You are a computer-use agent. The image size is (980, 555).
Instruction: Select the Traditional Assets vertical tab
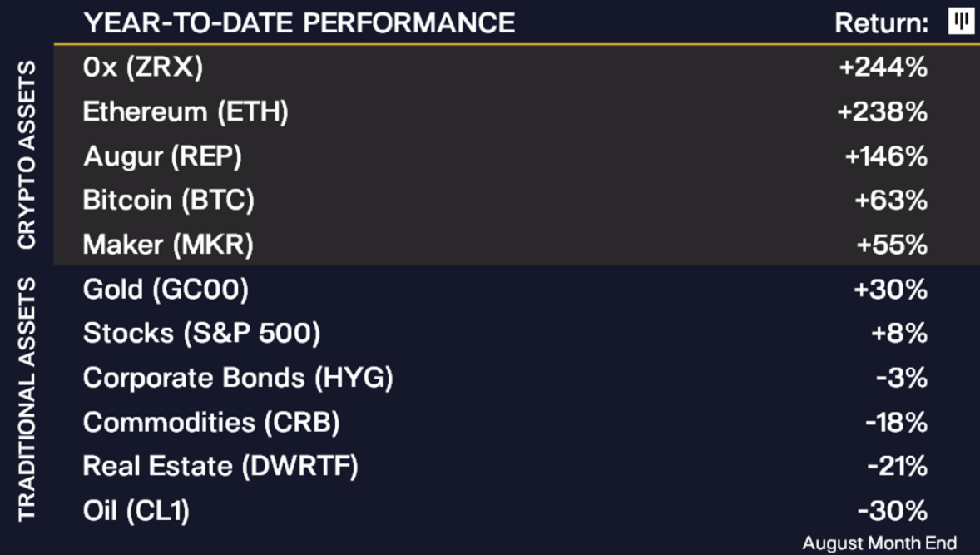pyautogui.click(x=27, y=399)
